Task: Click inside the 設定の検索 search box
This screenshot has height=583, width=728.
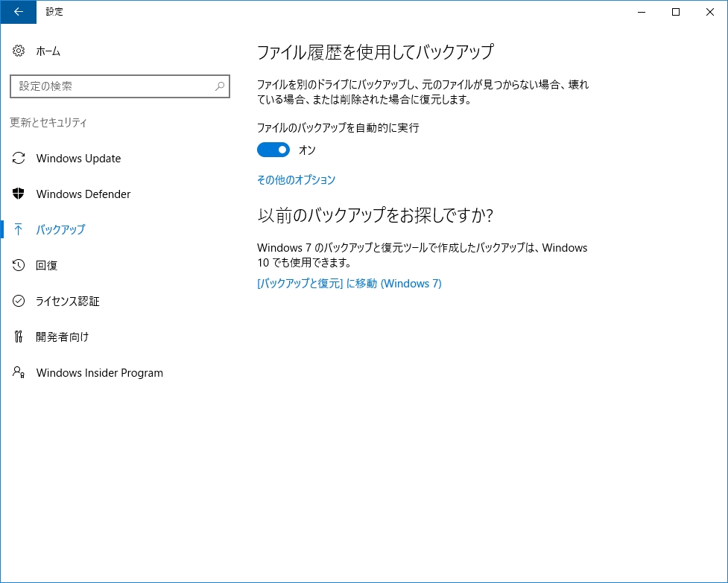Action: pos(112,86)
